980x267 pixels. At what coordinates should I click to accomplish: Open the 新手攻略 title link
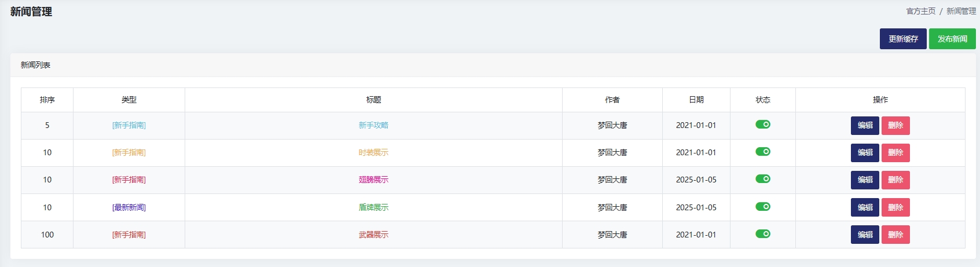click(373, 125)
